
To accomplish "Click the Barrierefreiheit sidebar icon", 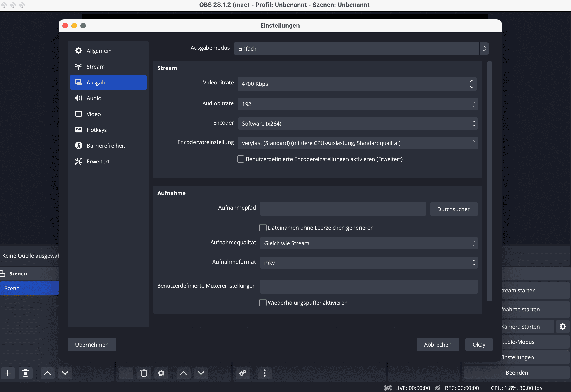I will click(x=78, y=145).
